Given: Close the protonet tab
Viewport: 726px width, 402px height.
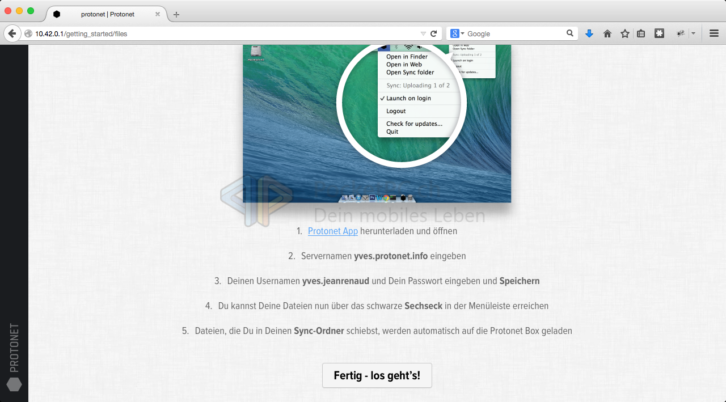Looking at the screenshot, I should pos(157,14).
